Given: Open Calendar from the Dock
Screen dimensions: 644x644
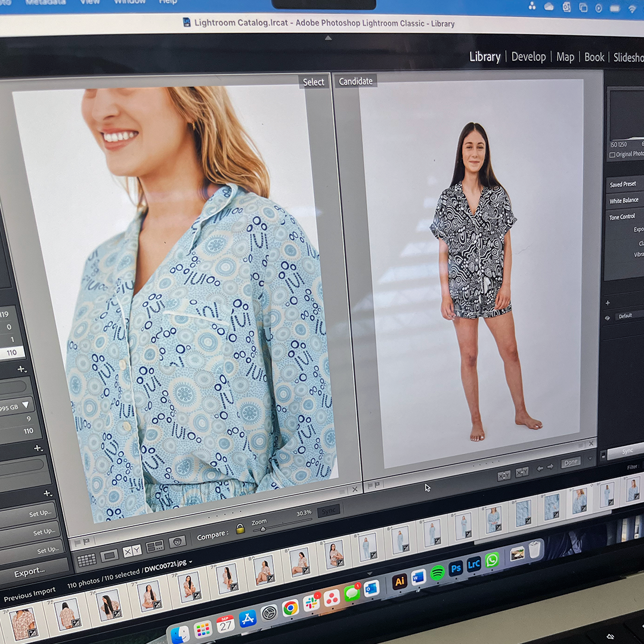Looking at the screenshot, I should point(225,625).
